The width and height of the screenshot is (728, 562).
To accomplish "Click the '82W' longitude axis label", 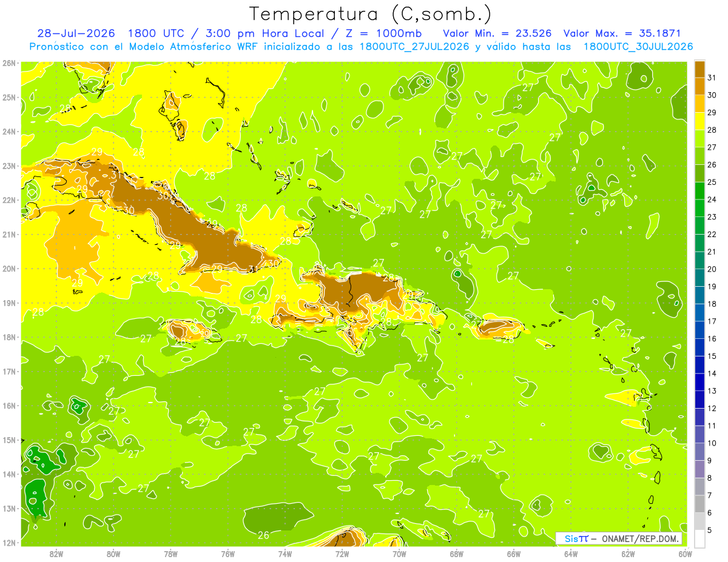I will coord(56,554).
